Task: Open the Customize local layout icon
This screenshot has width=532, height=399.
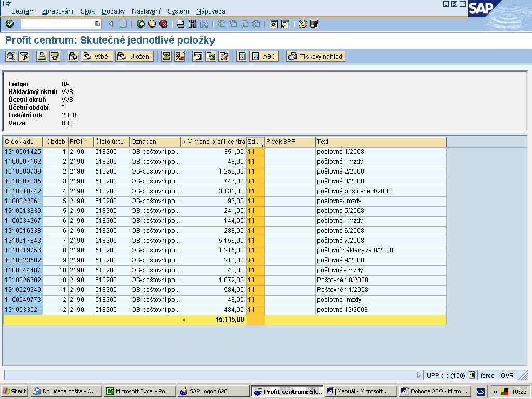Action: click(x=314, y=24)
